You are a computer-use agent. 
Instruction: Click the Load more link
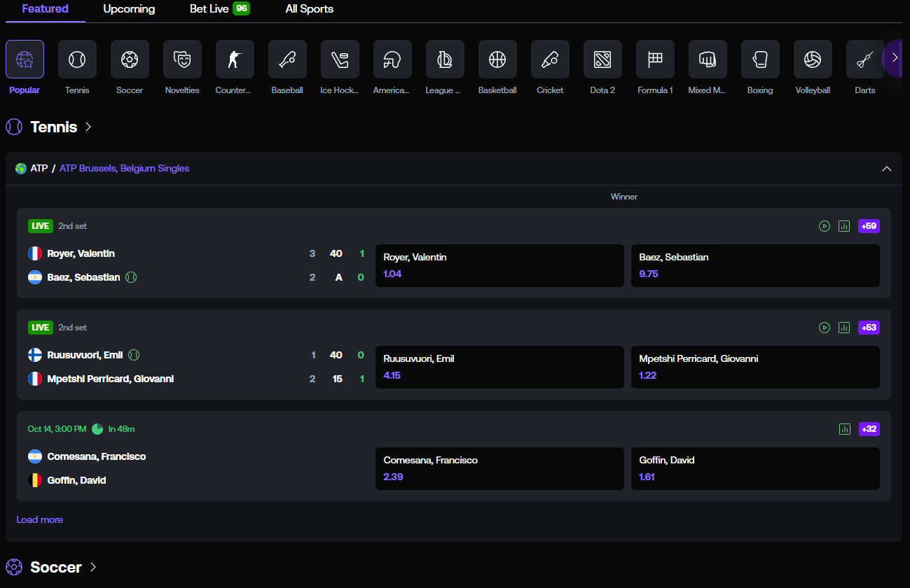click(40, 519)
